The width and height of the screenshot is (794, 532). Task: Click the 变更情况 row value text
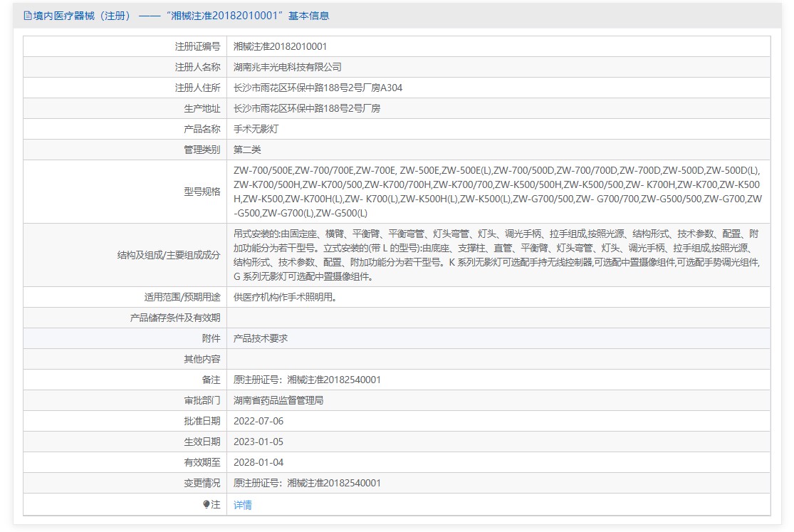307,483
